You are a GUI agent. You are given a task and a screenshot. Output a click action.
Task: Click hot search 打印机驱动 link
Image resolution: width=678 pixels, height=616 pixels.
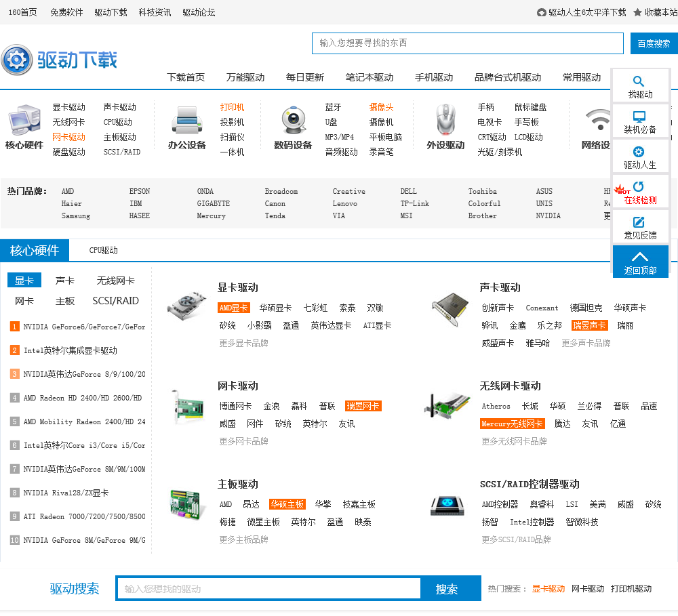point(631,588)
